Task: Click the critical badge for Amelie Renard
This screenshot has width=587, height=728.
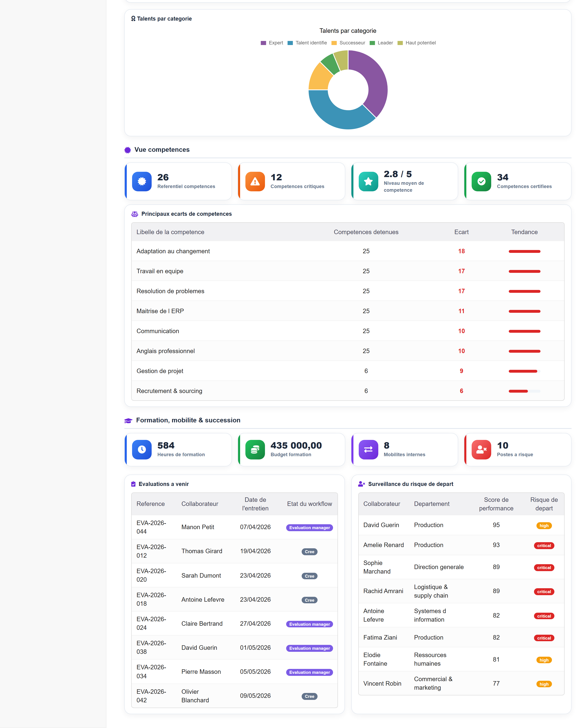Action: tap(544, 545)
